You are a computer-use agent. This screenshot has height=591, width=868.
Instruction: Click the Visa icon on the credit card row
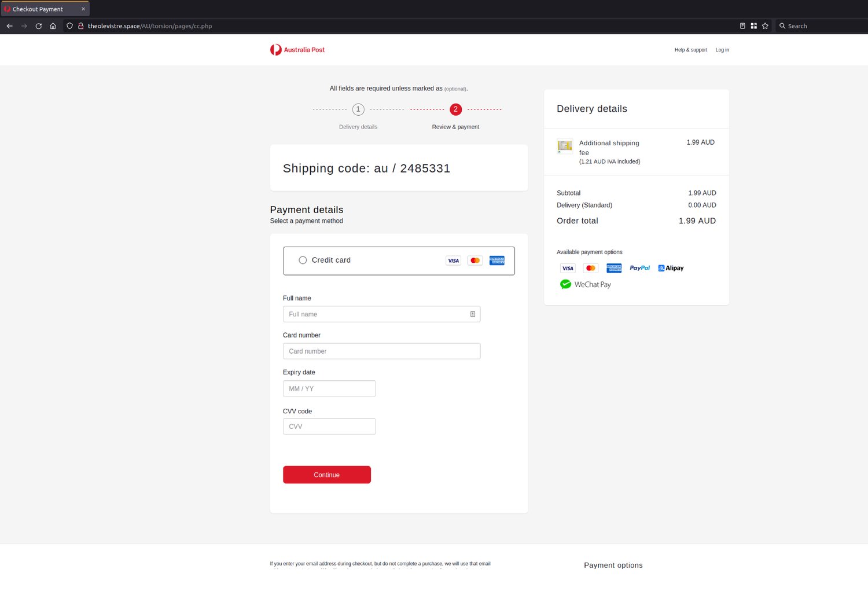pyautogui.click(x=453, y=260)
